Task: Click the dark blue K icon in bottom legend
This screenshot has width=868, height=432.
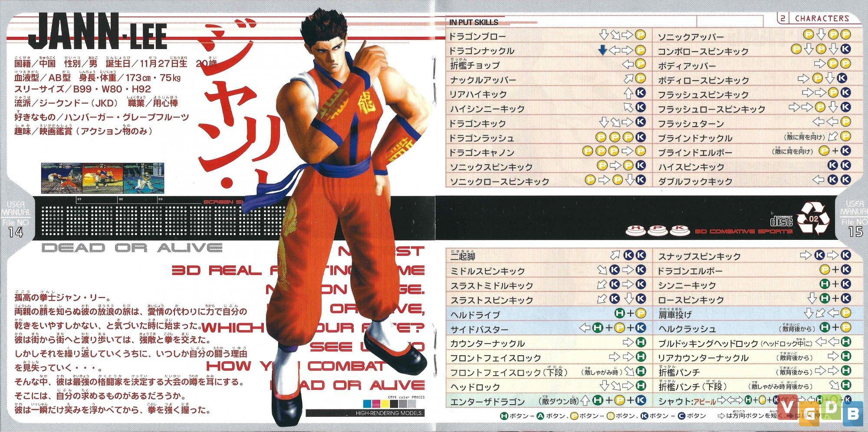Action: [x=644, y=416]
